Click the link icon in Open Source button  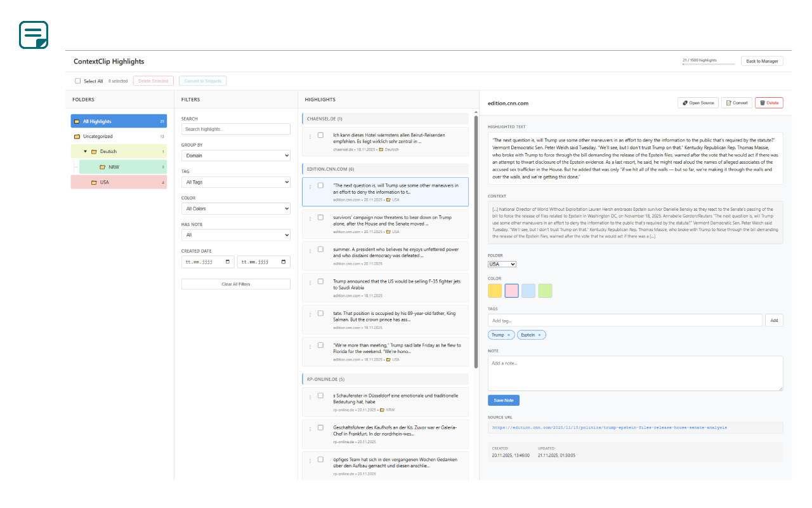click(685, 103)
